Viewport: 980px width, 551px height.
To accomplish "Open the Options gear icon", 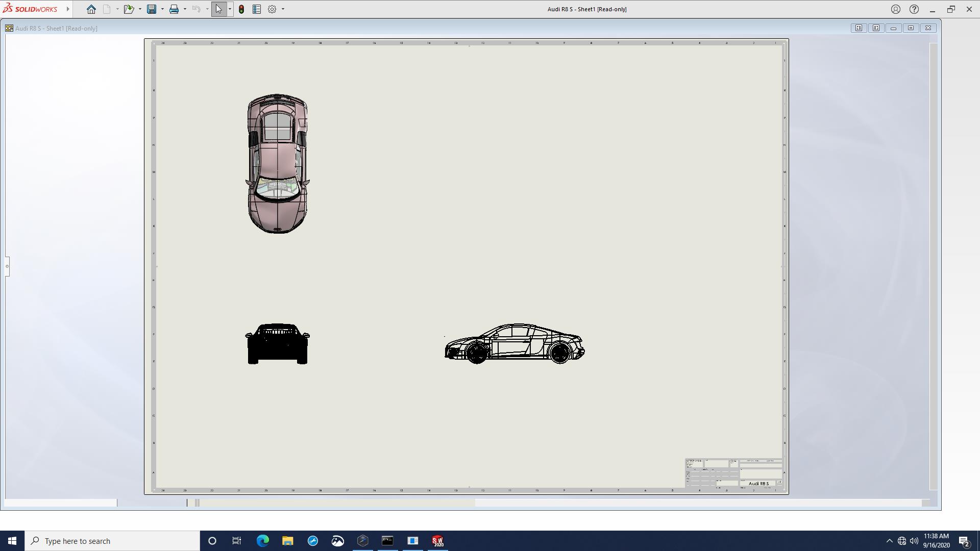I will point(272,9).
